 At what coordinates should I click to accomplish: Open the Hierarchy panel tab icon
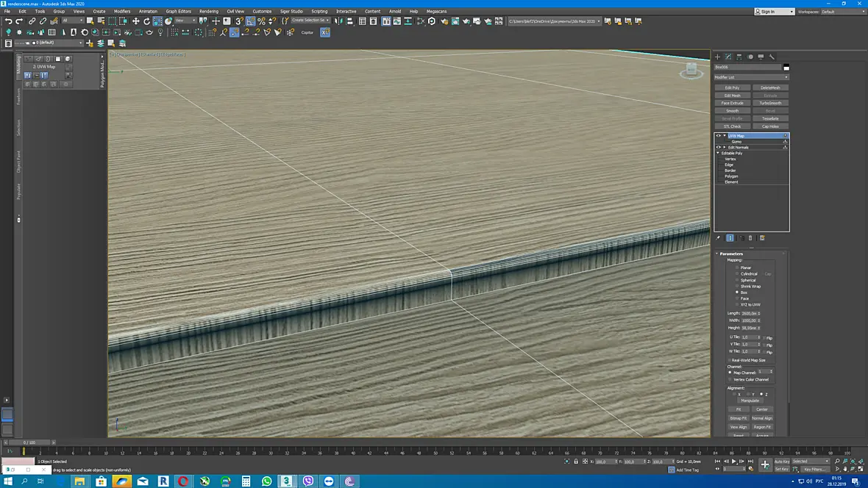(x=739, y=57)
